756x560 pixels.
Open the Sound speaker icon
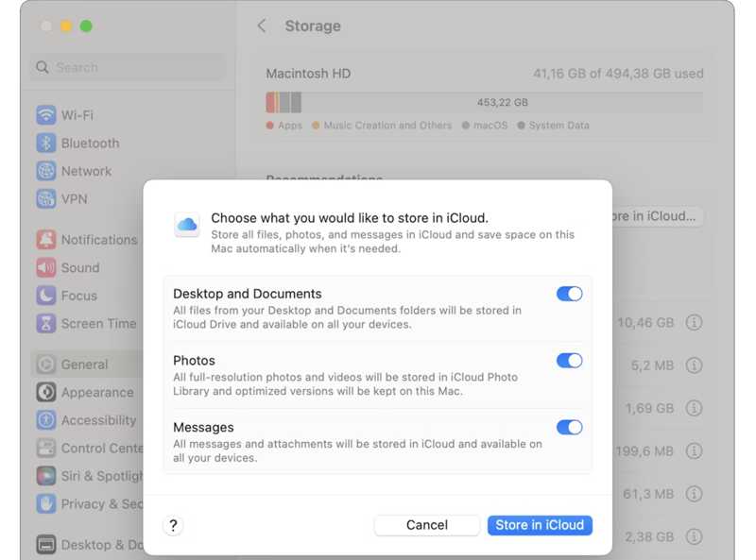(45, 268)
